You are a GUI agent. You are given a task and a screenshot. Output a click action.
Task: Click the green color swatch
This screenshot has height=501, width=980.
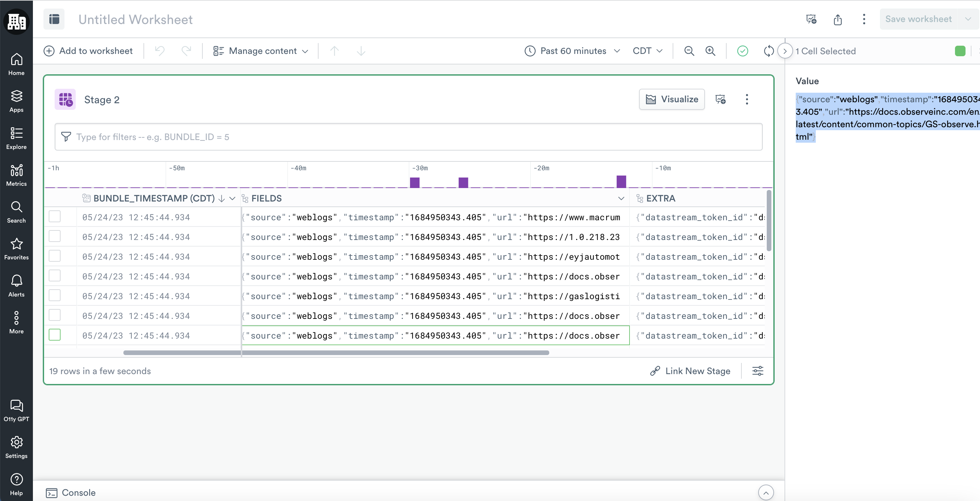click(x=960, y=51)
